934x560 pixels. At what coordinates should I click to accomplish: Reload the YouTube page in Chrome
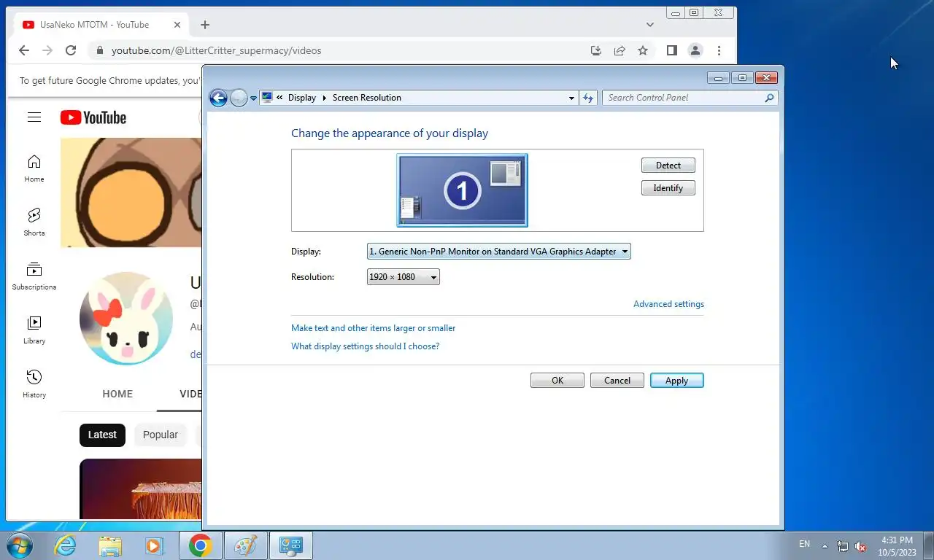(x=71, y=50)
